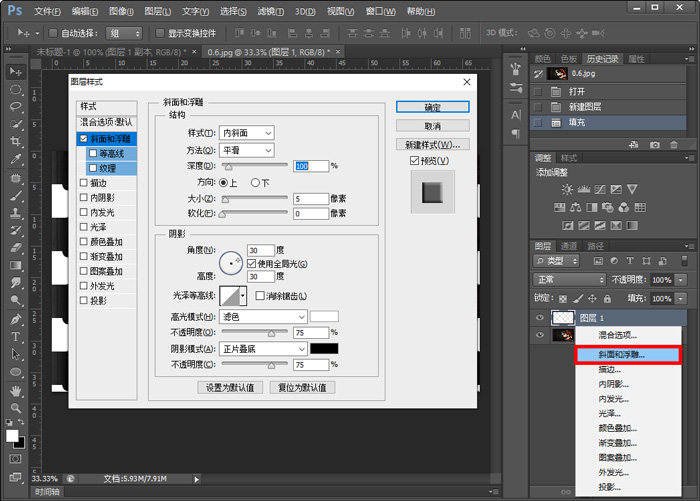Check the 投影 drop shadow style
Screen dimensions: 700x501
[83, 301]
